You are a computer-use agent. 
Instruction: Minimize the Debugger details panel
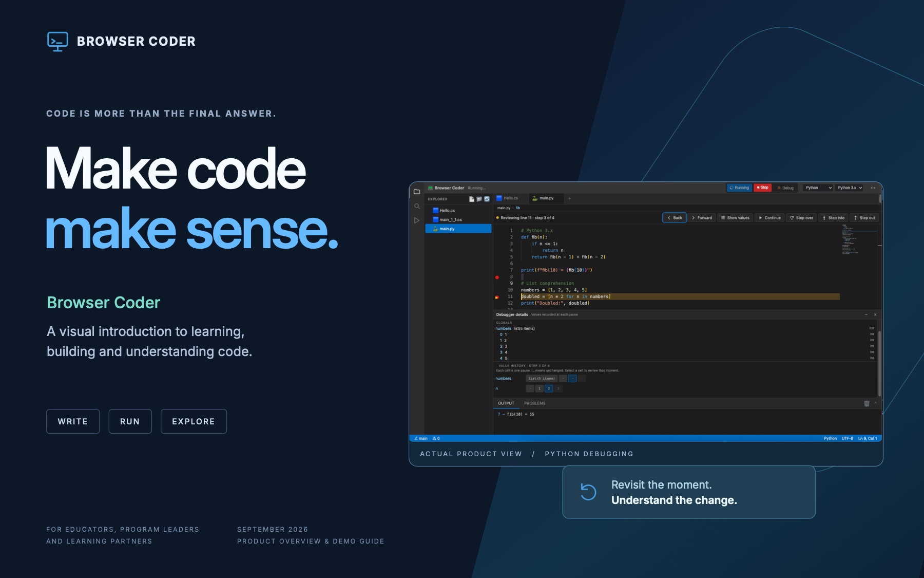point(866,314)
